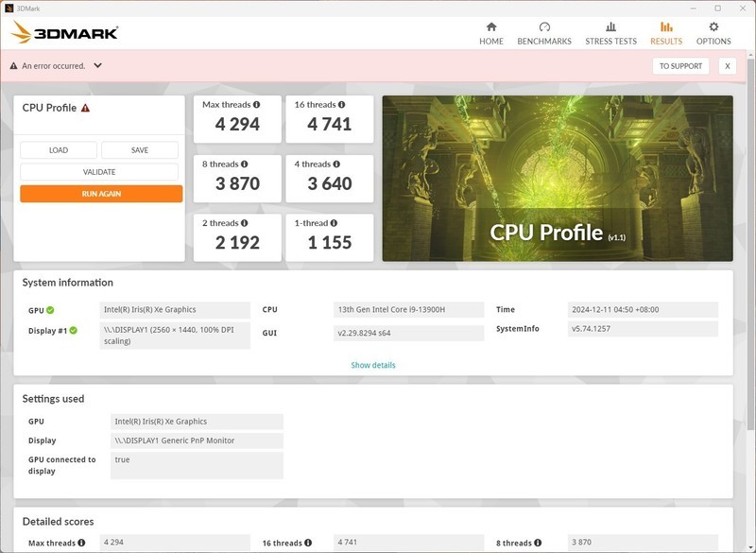This screenshot has height=553, width=756.
Task: Click the red warning icon beside CPU Profile
Action: (x=85, y=108)
